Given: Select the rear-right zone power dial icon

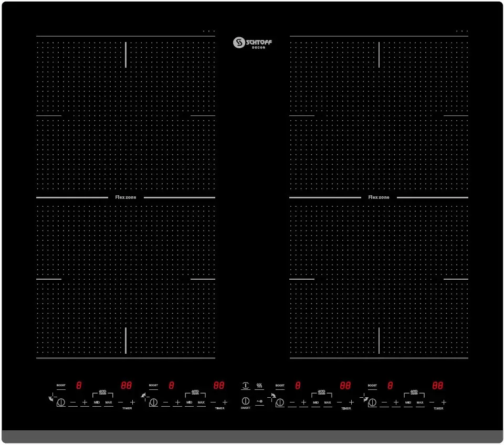Looking at the screenshot, I should [x=280, y=402].
